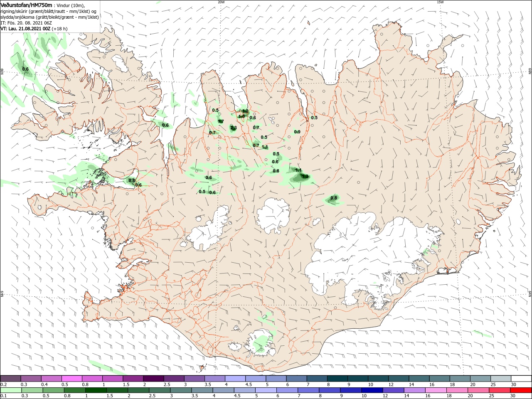Click the slydda/snjókoma legend description line

pyautogui.click(x=49, y=17)
